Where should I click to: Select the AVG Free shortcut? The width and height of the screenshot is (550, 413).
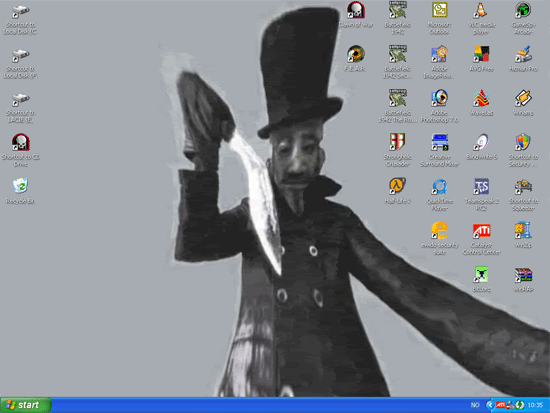(481, 54)
